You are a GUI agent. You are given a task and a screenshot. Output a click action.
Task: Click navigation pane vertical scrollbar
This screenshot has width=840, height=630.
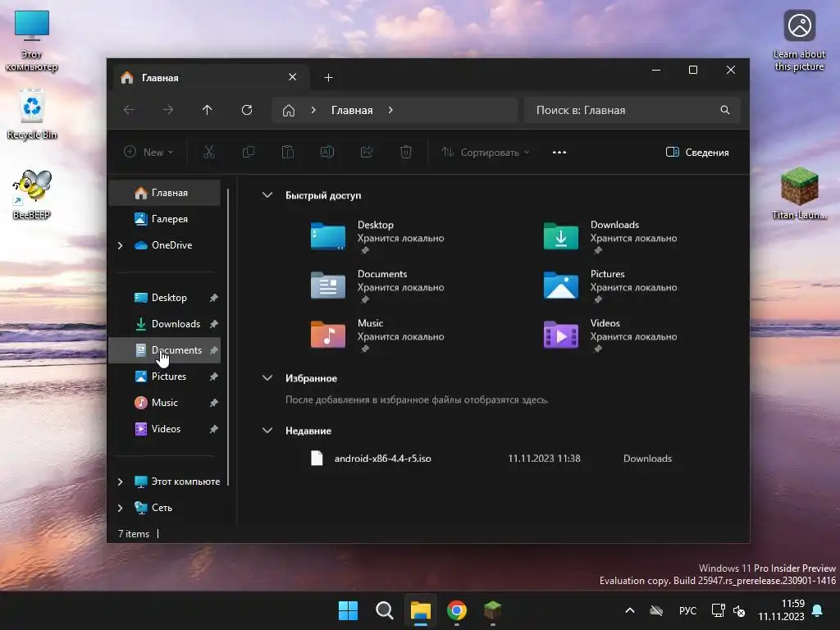228,336
